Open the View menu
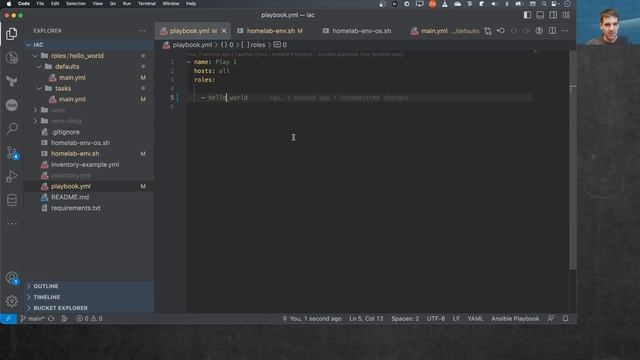The height and width of the screenshot is (360, 640). click(x=98, y=4)
